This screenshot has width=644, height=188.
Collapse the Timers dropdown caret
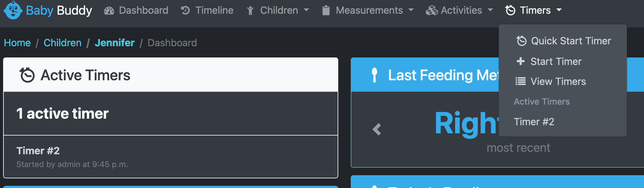(559, 10)
